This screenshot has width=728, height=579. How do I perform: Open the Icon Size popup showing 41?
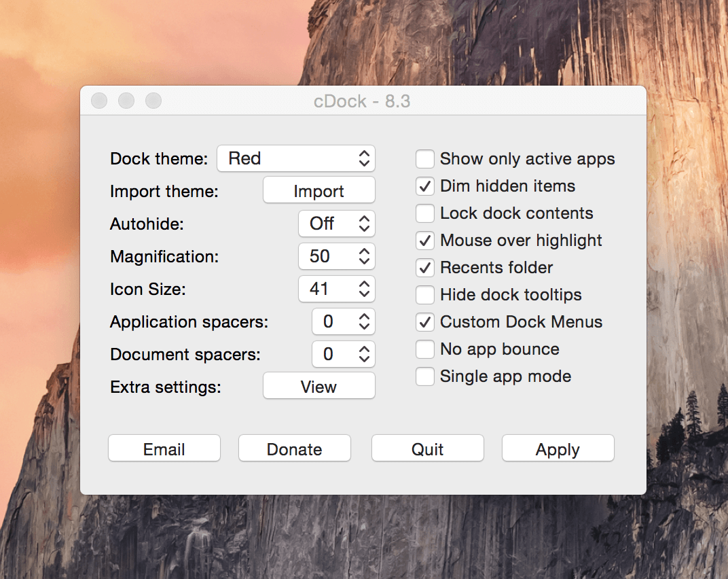tap(337, 289)
